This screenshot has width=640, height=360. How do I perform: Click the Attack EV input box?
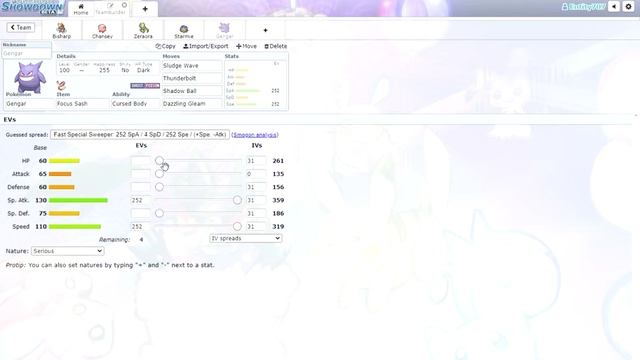141,174
